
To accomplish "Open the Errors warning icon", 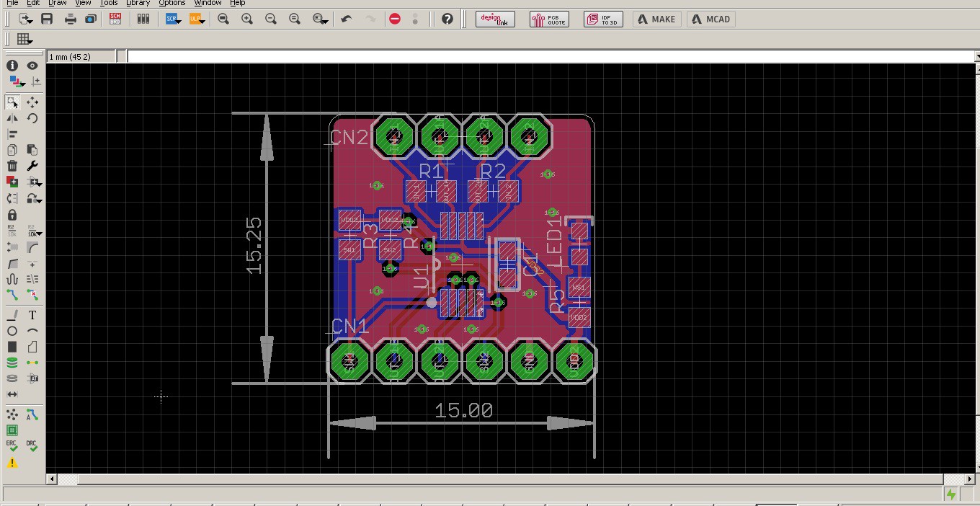I will (12, 463).
